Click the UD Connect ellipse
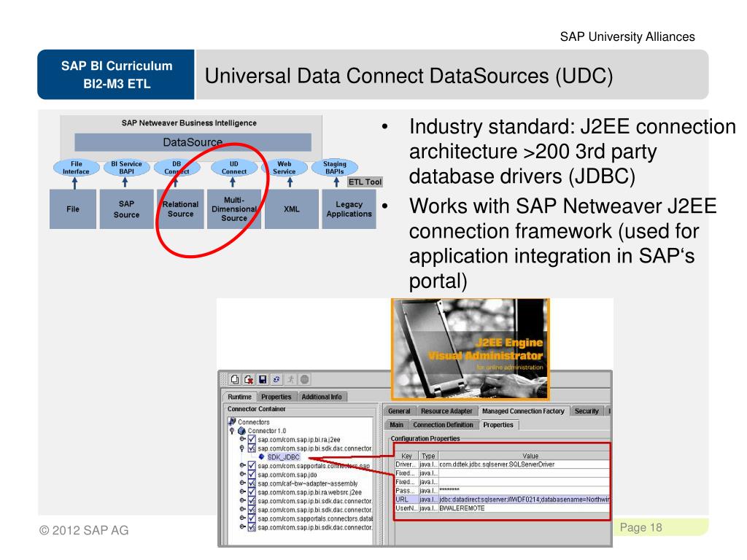This screenshot has width=747, height=560. pos(234,168)
